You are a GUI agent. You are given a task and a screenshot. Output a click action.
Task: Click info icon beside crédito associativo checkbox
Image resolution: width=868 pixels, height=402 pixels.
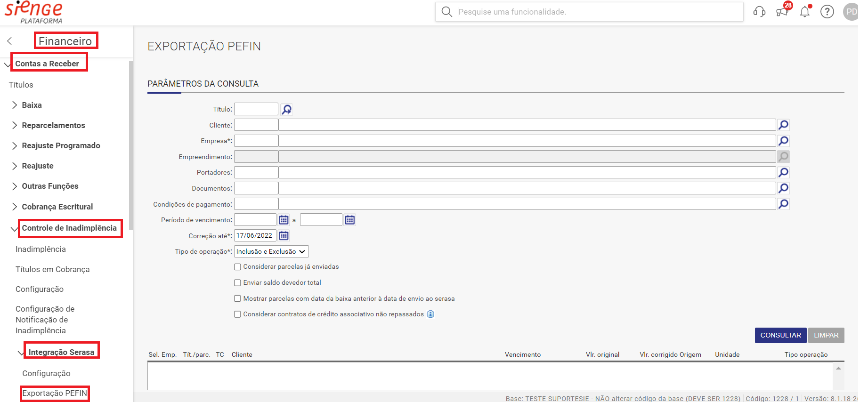(x=430, y=314)
